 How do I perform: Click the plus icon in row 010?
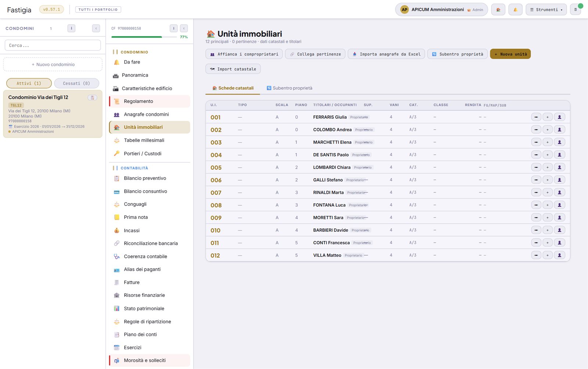click(548, 230)
